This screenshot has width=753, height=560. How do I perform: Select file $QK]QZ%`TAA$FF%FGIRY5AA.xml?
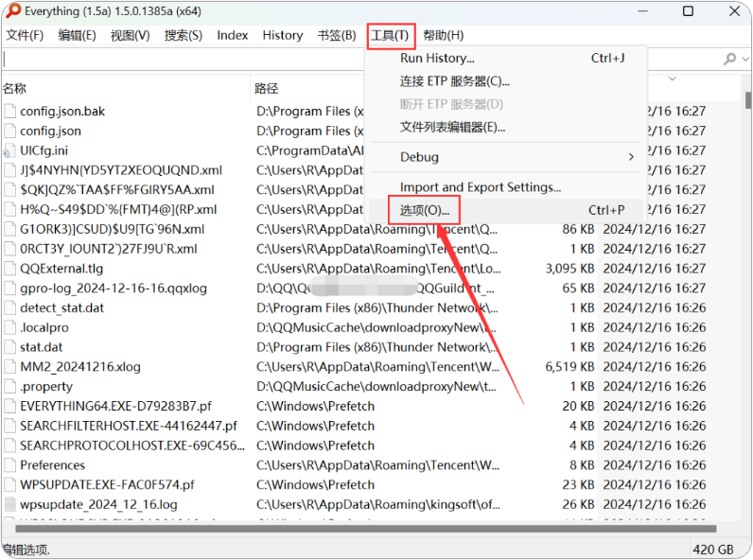click(x=117, y=190)
